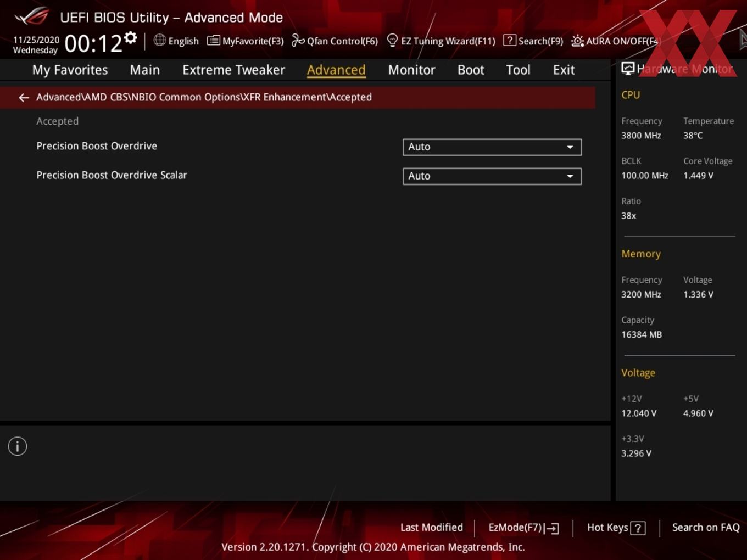The width and height of the screenshot is (747, 560).
Task: Click the AURA light icon
Action: (x=577, y=41)
